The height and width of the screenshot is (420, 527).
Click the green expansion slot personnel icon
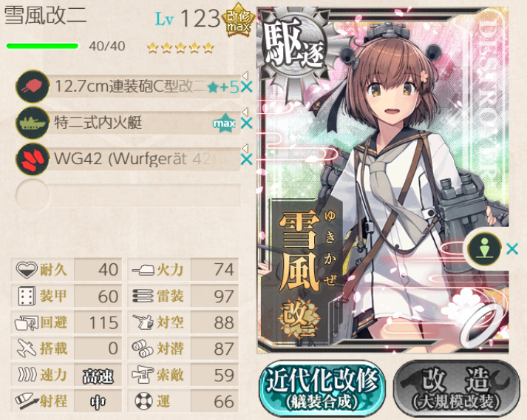484,249
